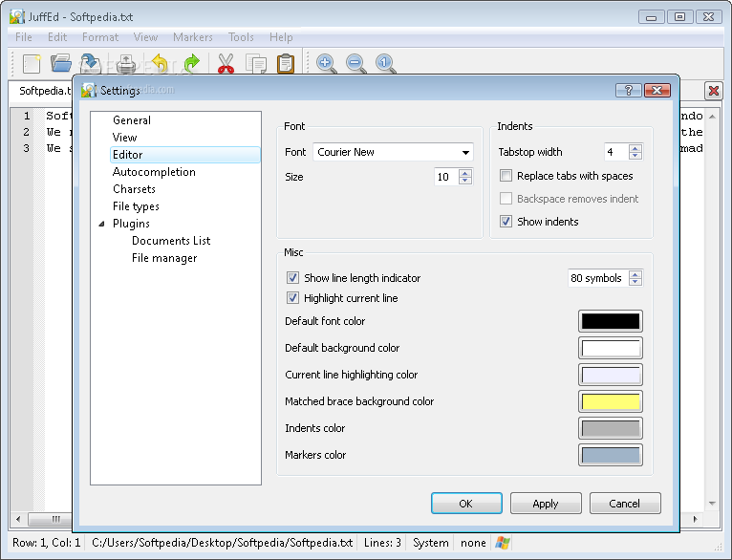Toggle Replace tabs with spaces checkbox
The width and height of the screenshot is (732, 560).
click(x=506, y=176)
